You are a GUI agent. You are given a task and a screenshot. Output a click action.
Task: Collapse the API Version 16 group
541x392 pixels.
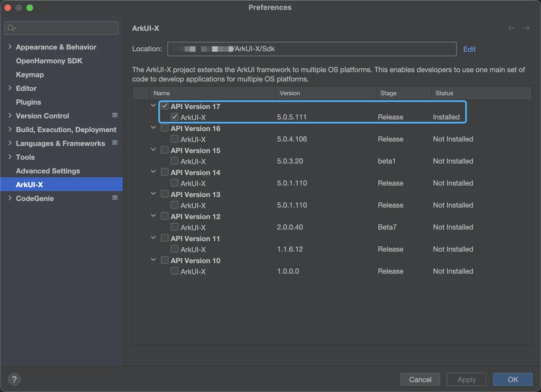click(x=153, y=127)
